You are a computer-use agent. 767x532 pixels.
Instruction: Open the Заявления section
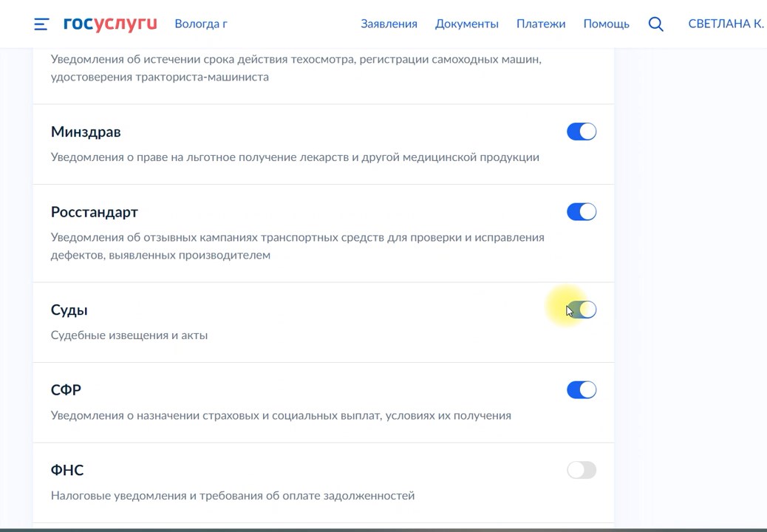[x=389, y=24]
